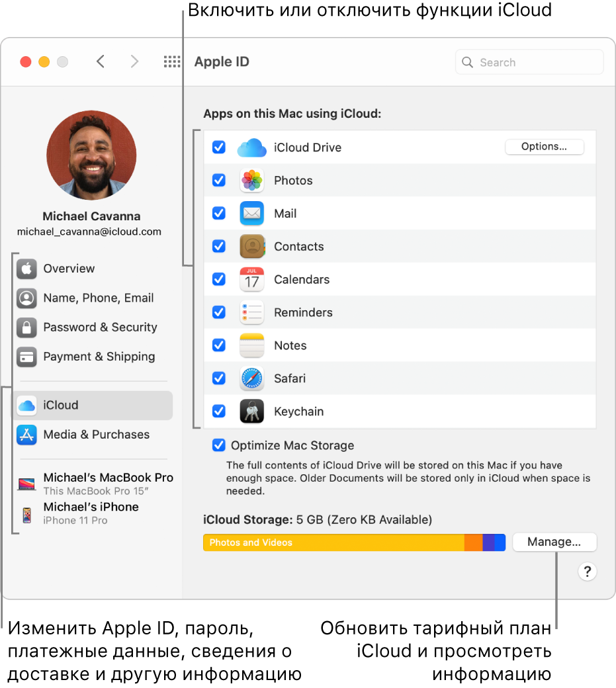
Task: Click the Overview Apple logo icon
Action: coord(26,269)
